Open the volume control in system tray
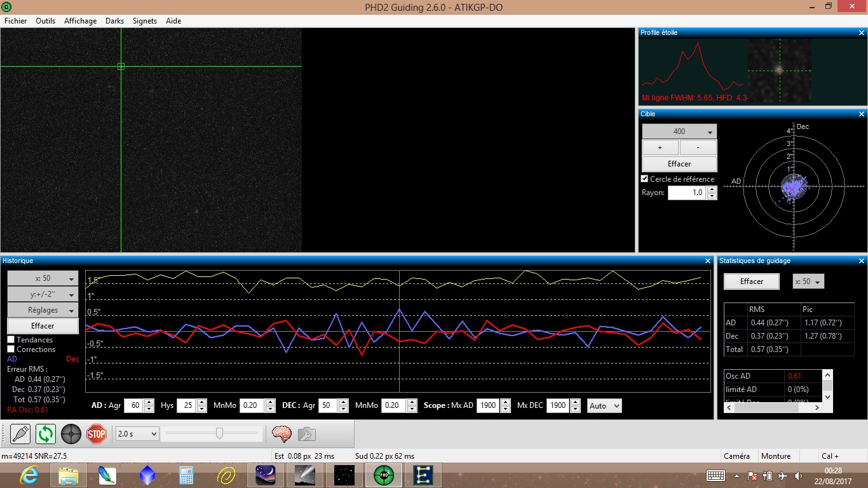Image resolution: width=868 pixels, height=488 pixels. coord(797,476)
